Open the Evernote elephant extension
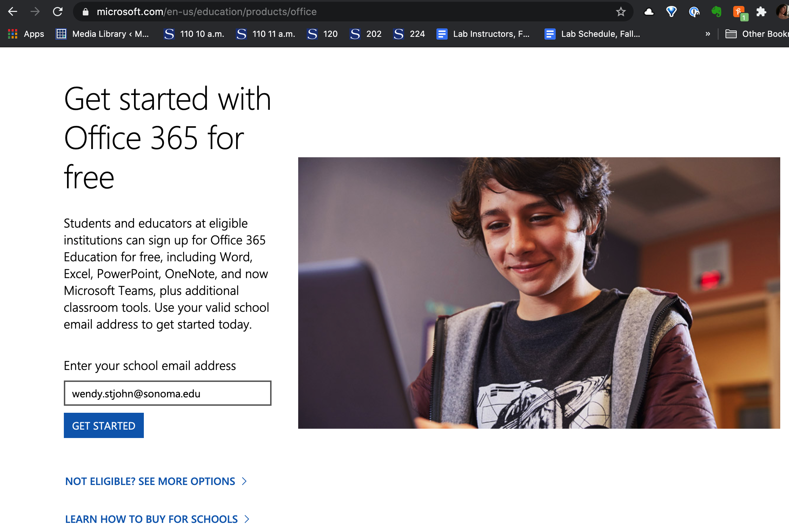 pyautogui.click(x=716, y=12)
